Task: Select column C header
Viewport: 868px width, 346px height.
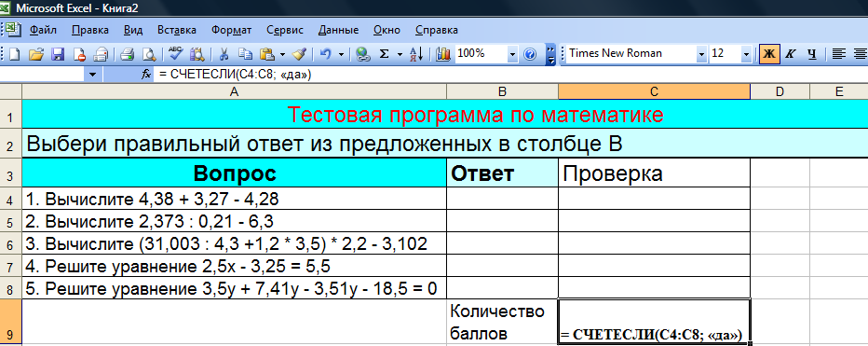Action: [655, 91]
